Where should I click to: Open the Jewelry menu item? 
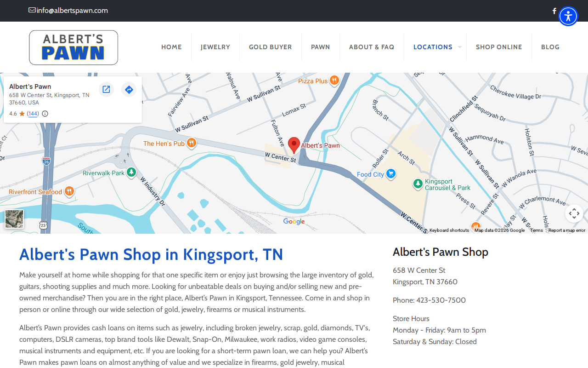tap(215, 47)
